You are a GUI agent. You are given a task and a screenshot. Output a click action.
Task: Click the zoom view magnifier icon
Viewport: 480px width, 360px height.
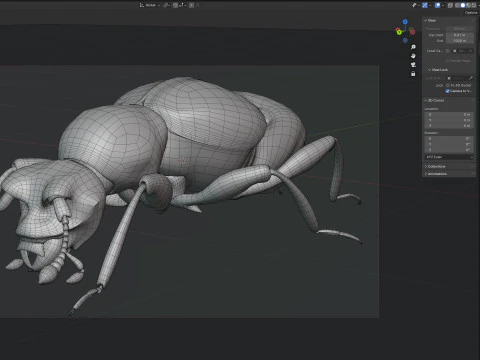413,47
